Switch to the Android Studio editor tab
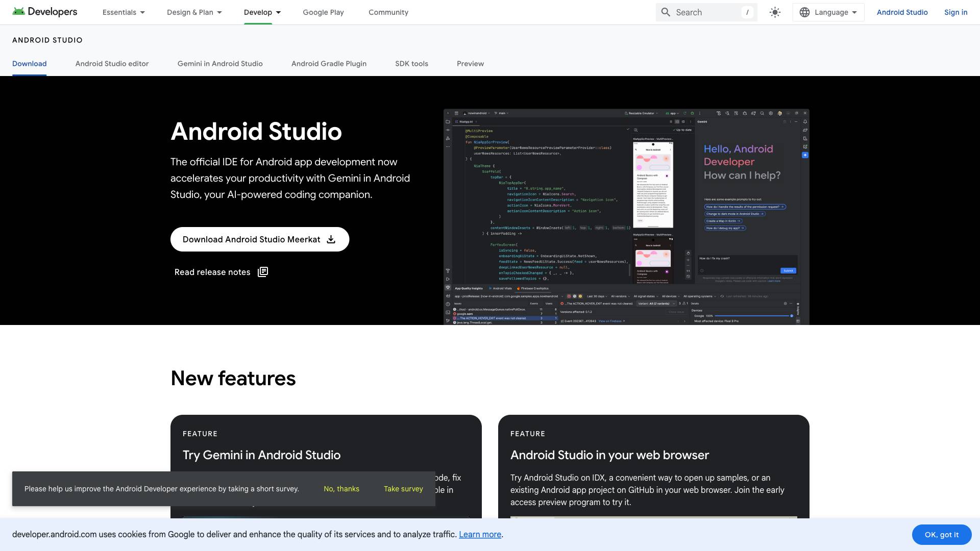The width and height of the screenshot is (980, 551). 112,64
